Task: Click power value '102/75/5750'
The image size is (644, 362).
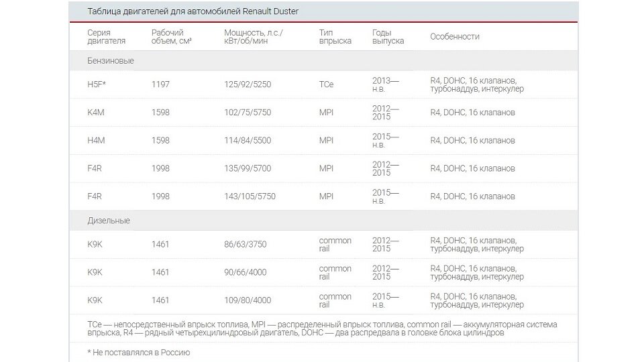Action: tap(248, 113)
